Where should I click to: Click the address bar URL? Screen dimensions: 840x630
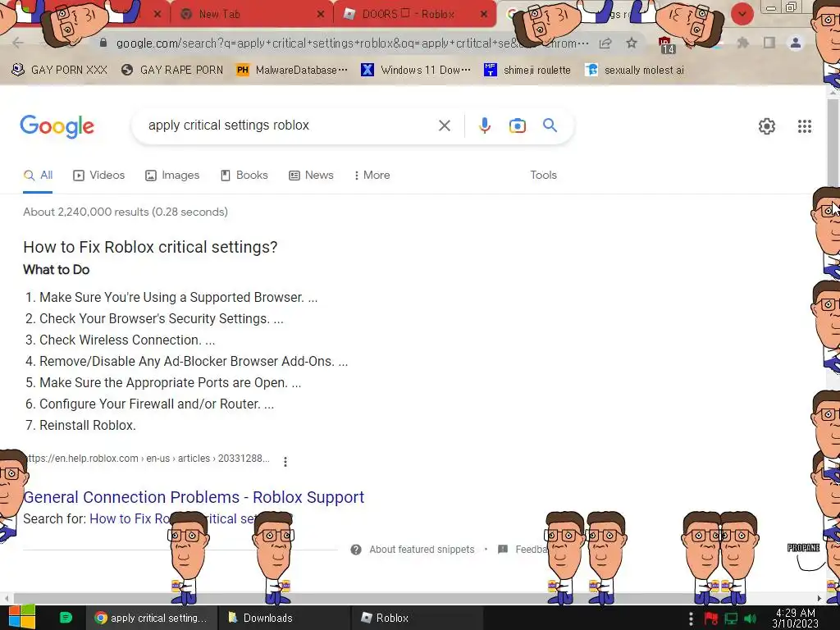351,43
